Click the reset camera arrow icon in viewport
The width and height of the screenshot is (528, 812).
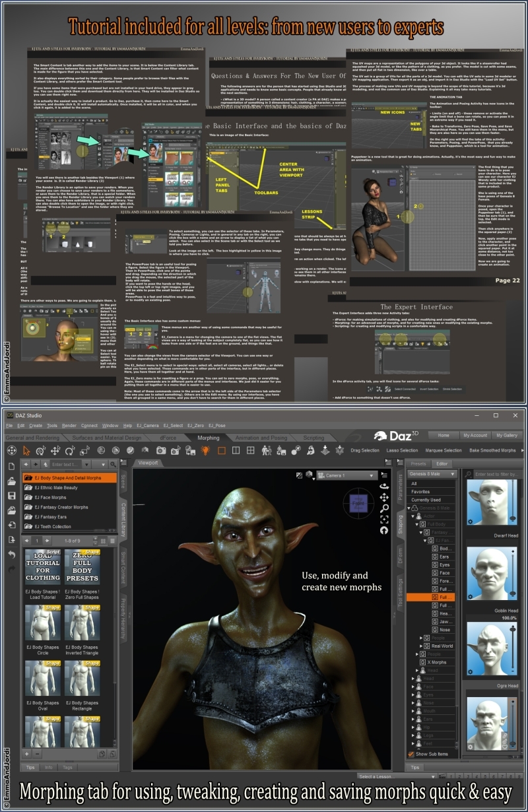(x=384, y=530)
